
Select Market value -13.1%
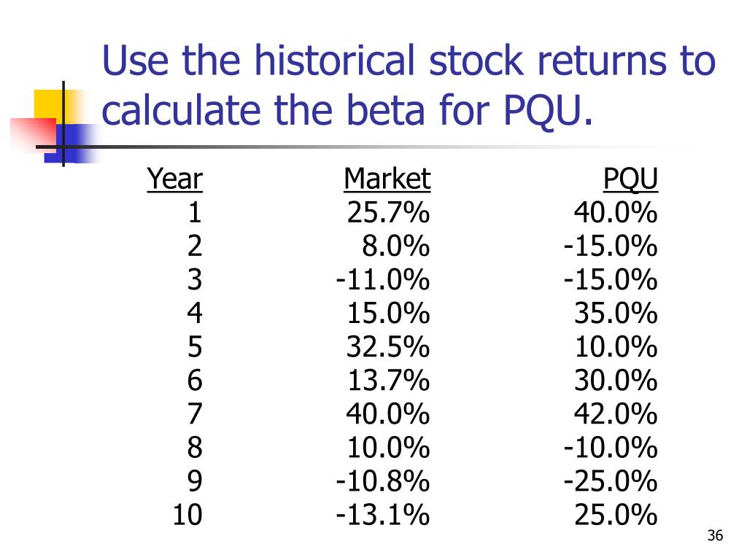(382, 515)
